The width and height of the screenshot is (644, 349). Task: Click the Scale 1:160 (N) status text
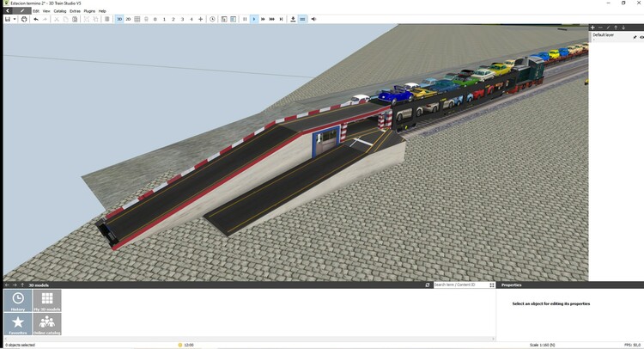pyautogui.click(x=542, y=345)
